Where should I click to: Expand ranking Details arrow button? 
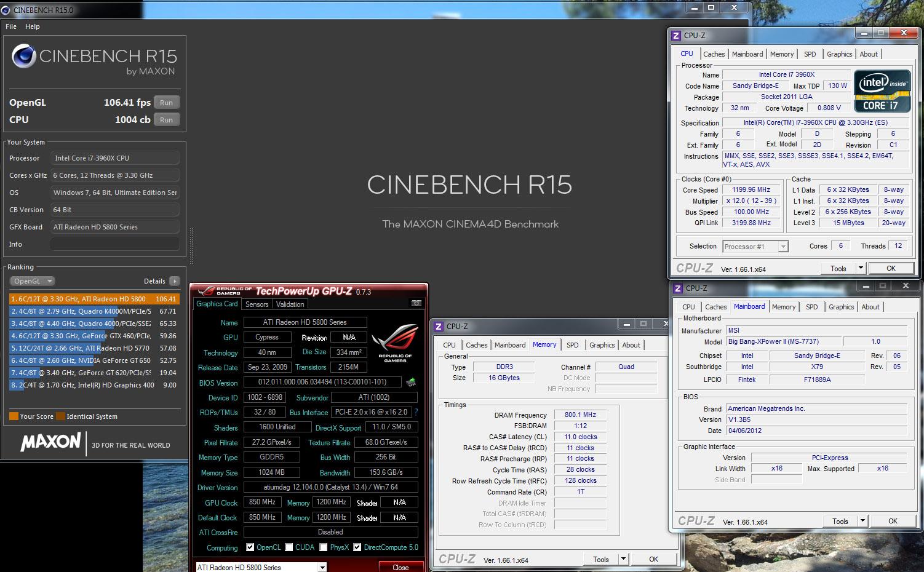click(175, 281)
